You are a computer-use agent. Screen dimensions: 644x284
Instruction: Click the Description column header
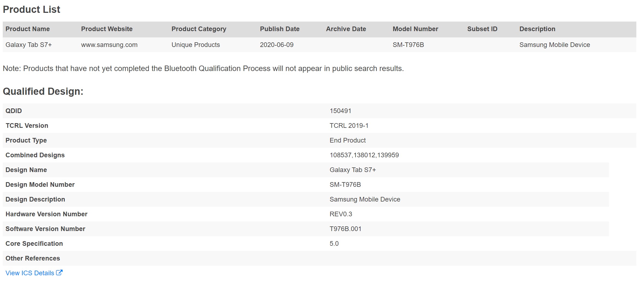point(537,29)
